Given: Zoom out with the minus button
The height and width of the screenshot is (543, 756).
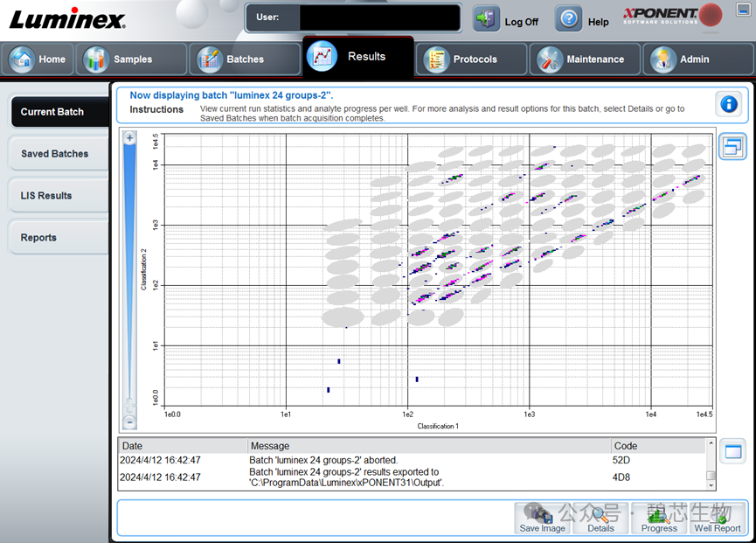Looking at the screenshot, I should [x=129, y=422].
